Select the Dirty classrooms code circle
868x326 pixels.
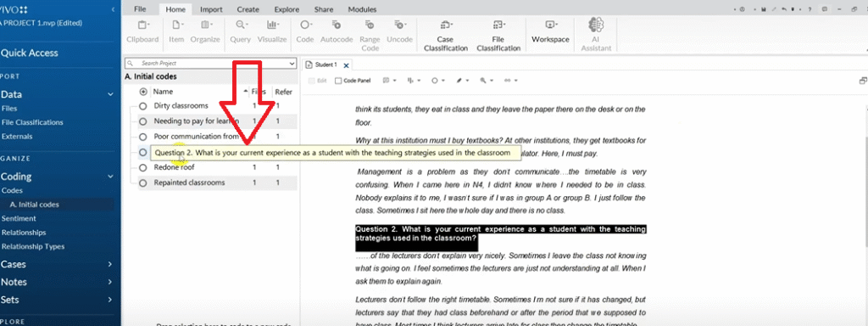point(142,106)
